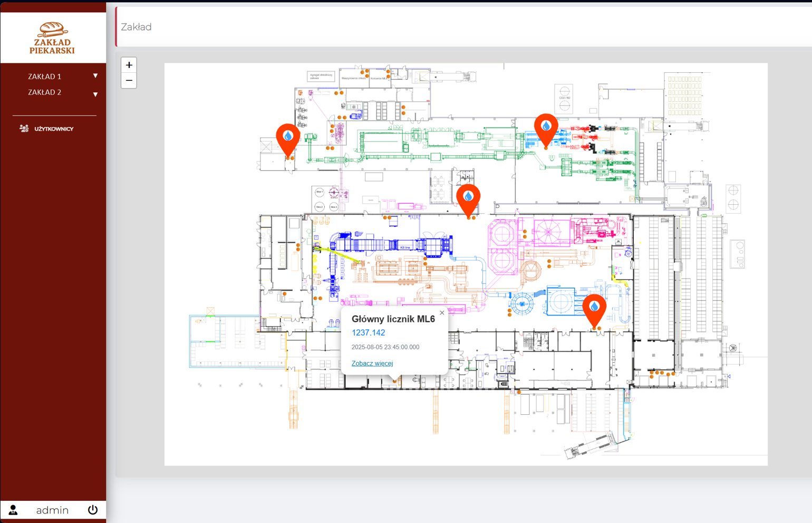
Task: Select the leftmost water-drop map marker
Action: 288,138
